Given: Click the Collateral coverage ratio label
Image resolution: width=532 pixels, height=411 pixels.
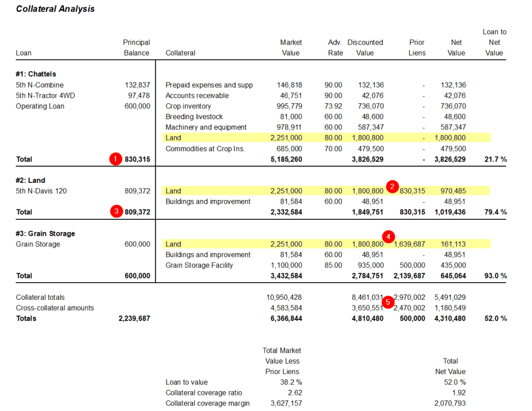Looking at the screenshot, I should pos(204,393).
